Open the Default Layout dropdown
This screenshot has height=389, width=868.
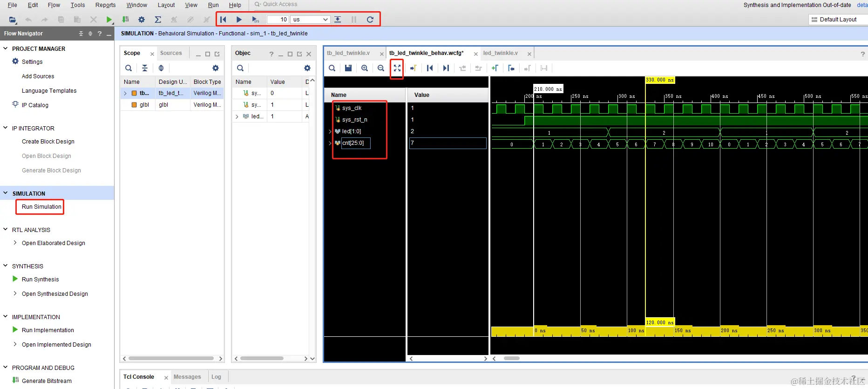point(838,20)
